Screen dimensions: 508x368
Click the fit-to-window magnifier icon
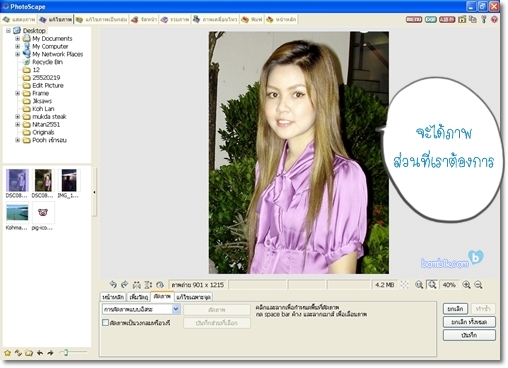coord(432,284)
